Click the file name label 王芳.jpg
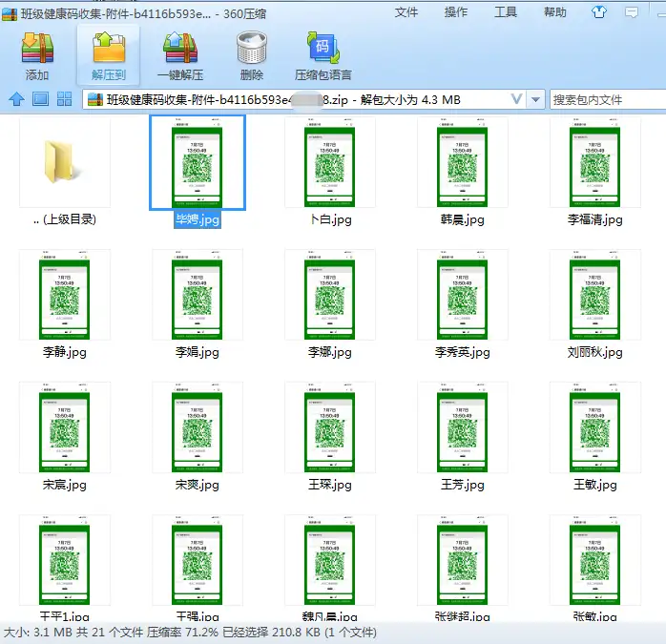This screenshot has height=644, width=666. [462, 485]
